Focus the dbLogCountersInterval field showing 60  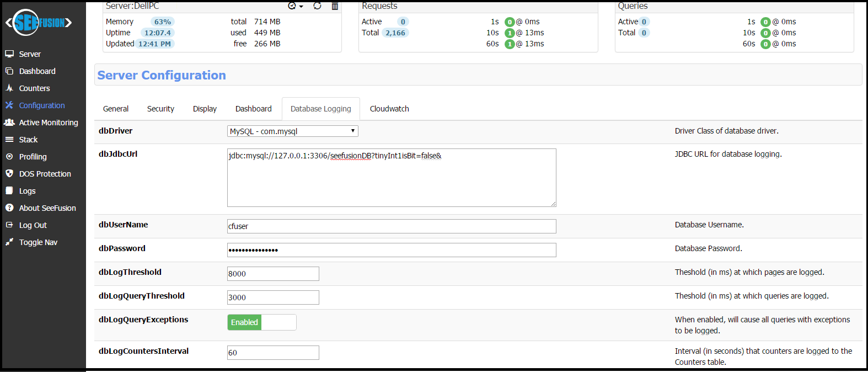tap(273, 353)
